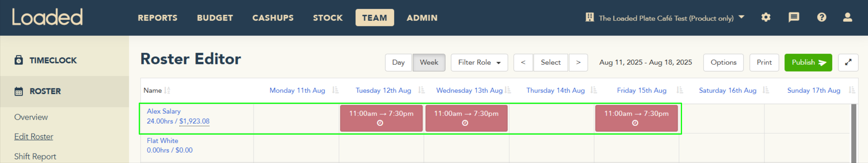
Task: Sort by Friday 15th Aug column icon
Action: tap(680, 90)
